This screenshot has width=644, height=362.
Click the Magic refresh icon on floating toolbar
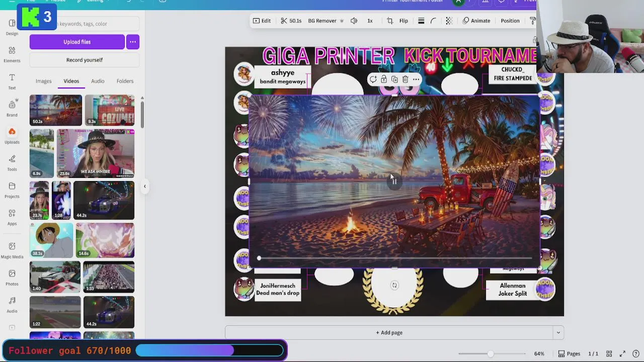point(373,79)
